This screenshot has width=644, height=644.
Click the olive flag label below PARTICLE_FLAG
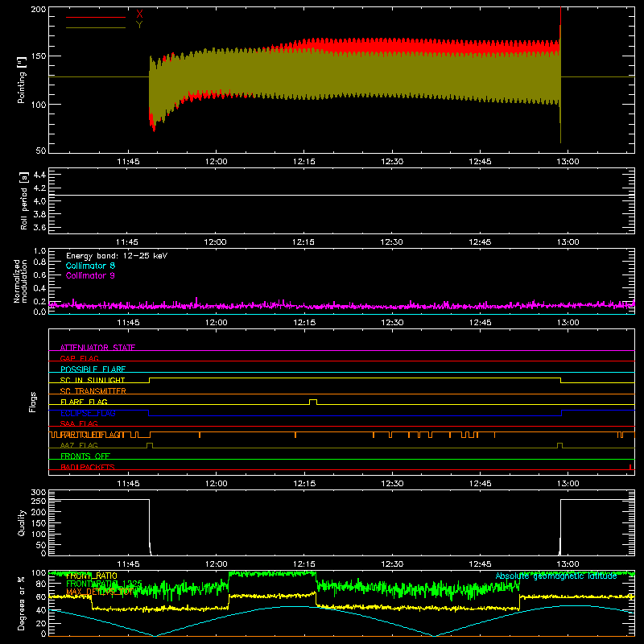(79, 445)
